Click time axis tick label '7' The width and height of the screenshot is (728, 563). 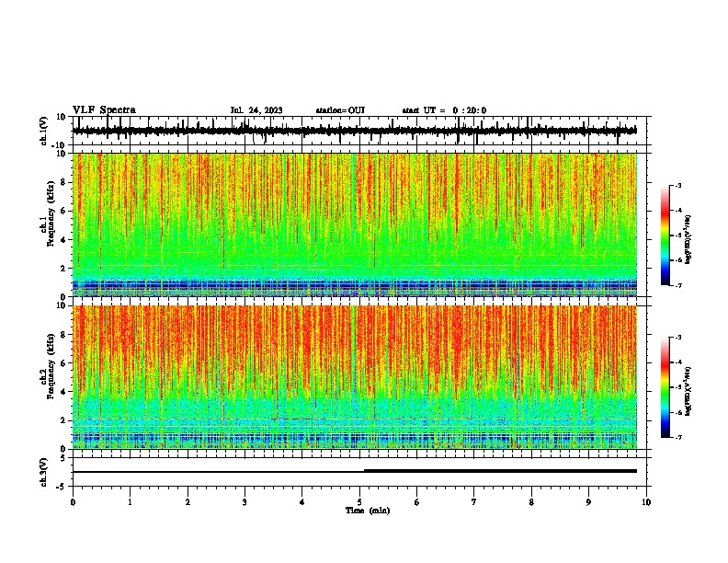[474, 502]
